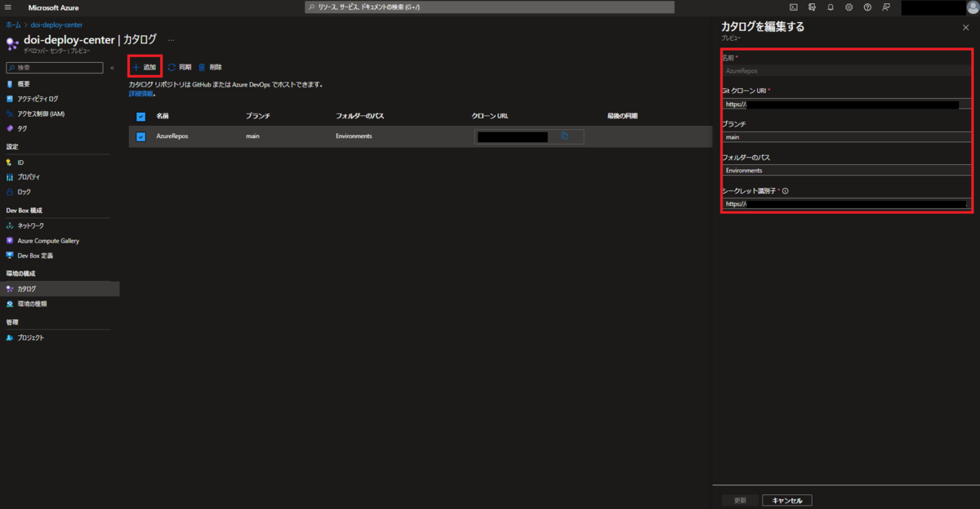Viewport: 980px width, 509px height.
Task: Click the copy icon next to clone URL
Action: (564, 136)
